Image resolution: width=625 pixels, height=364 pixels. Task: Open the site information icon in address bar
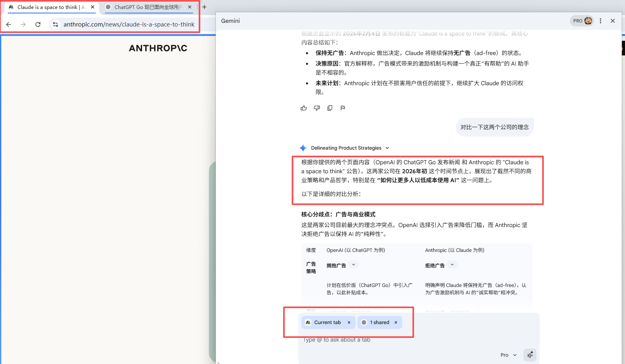pos(55,24)
